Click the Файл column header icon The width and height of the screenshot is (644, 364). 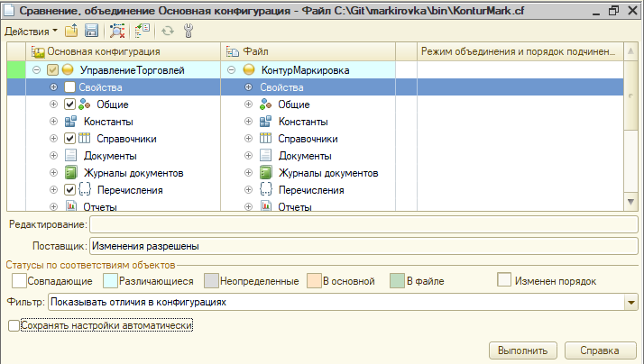233,51
